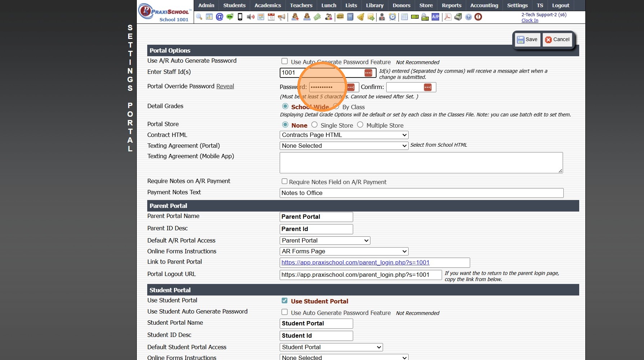Enable Student Auto Generate Password checkbox
Image resolution: width=644 pixels, height=360 pixels.
[x=285, y=312]
